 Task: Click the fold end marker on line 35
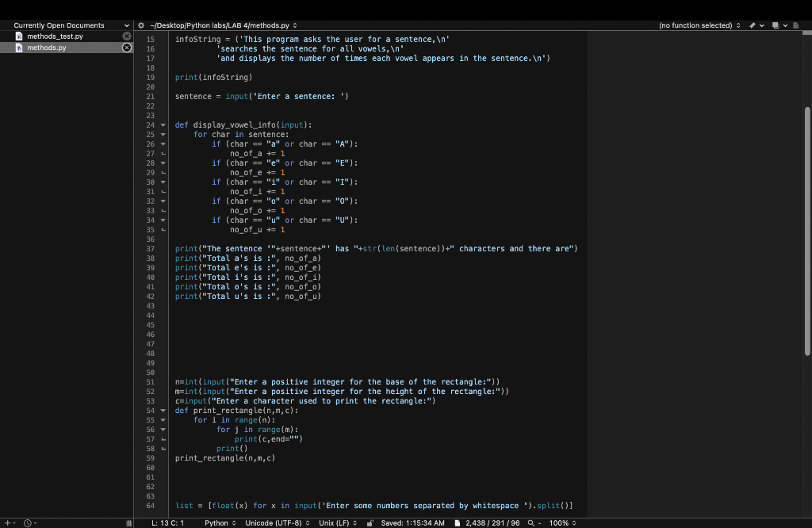click(x=163, y=230)
